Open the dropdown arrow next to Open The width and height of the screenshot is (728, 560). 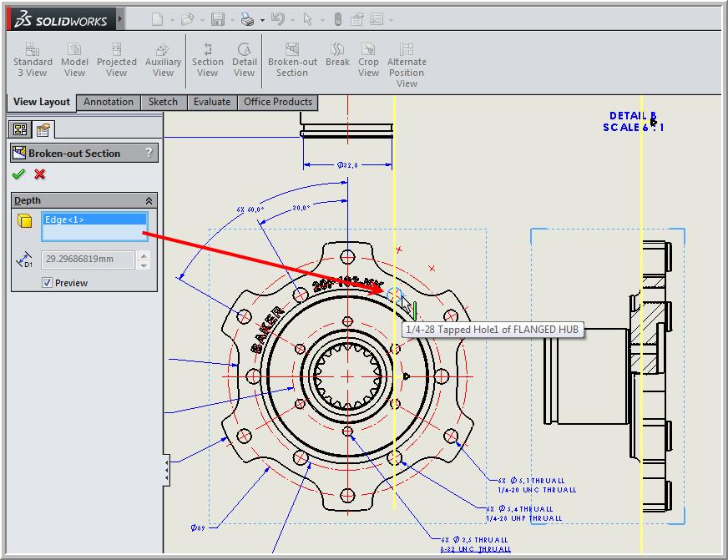202,20
